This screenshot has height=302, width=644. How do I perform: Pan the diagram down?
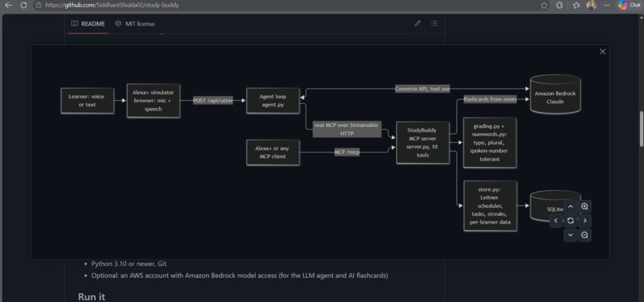point(570,235)
